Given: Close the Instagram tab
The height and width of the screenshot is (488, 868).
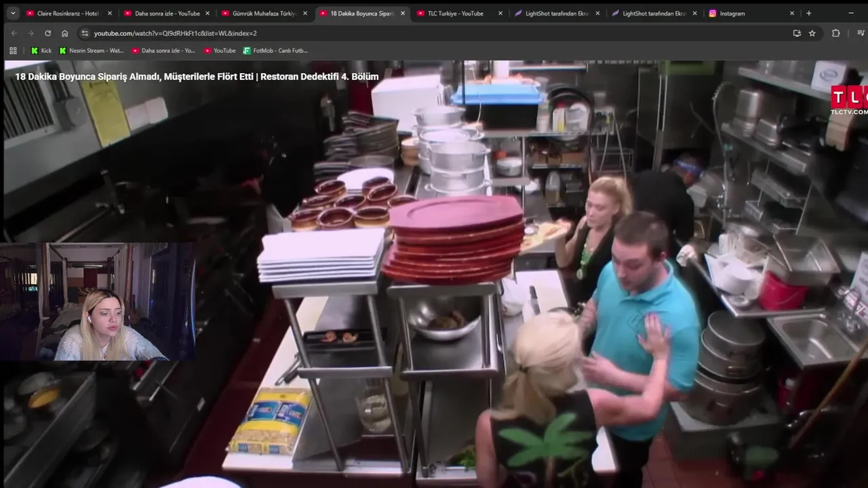Looking at the screenshot, I should click(x=792, y=13).
